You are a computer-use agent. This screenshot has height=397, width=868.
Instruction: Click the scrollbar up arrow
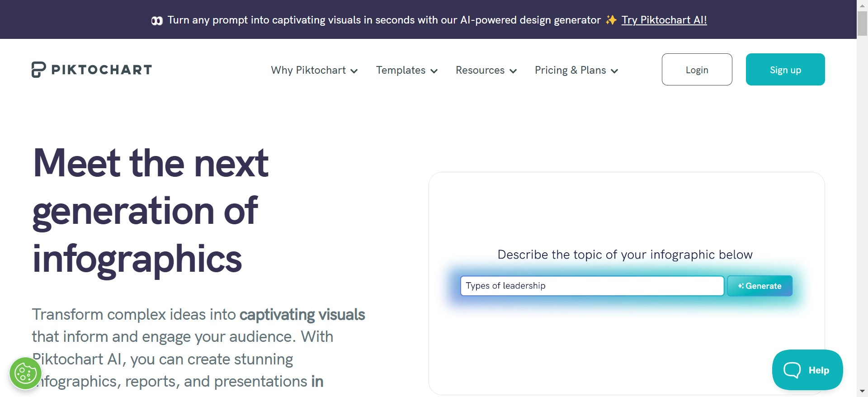(862, 5)
